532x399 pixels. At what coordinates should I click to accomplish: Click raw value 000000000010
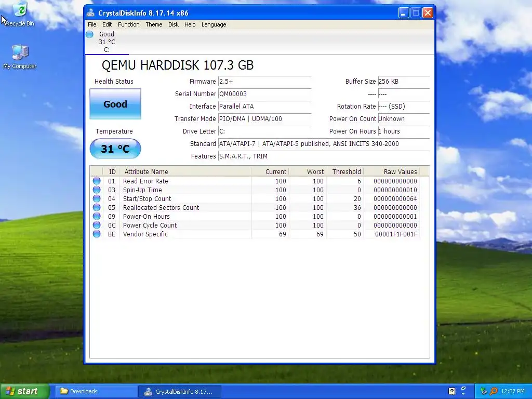pyautogui.click(x=395, y=190)
